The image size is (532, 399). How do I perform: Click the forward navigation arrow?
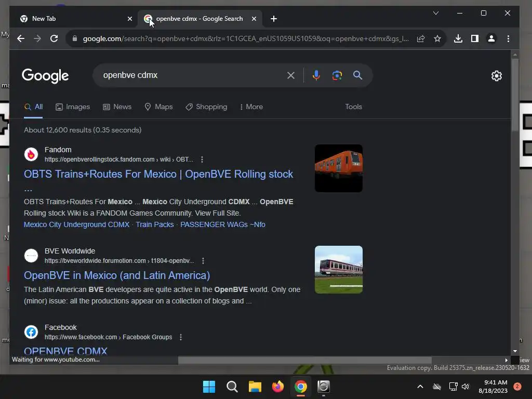click(37, 38)
